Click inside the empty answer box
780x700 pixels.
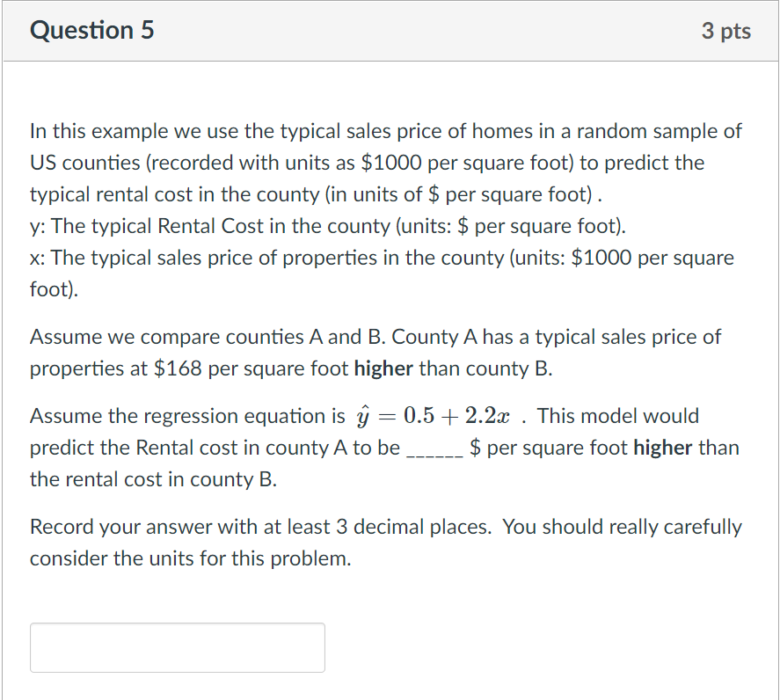[x=176, y=647]
